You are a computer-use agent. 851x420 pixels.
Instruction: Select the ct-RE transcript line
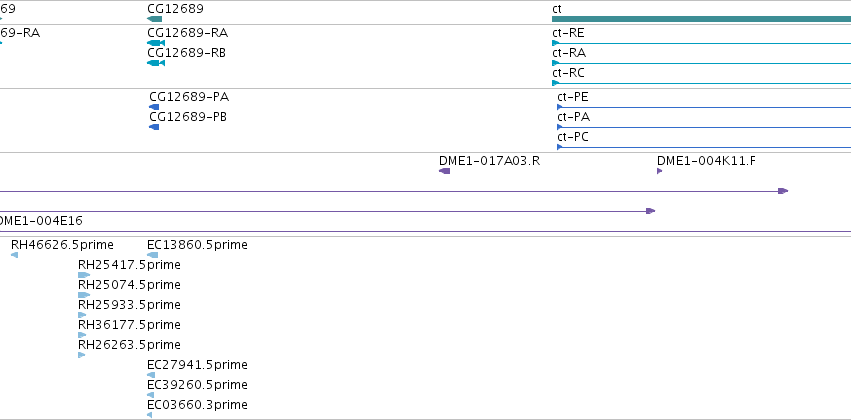pos(701,43)
